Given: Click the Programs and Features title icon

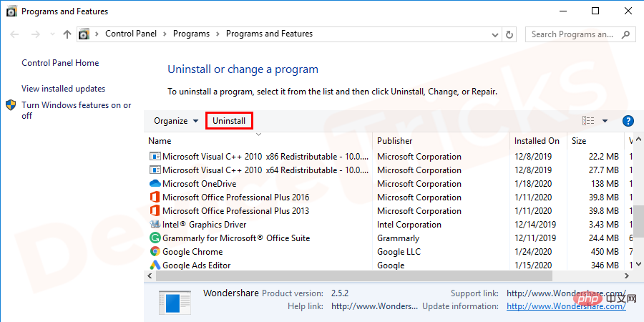Looking at the screenshot, I should point(11,11).
